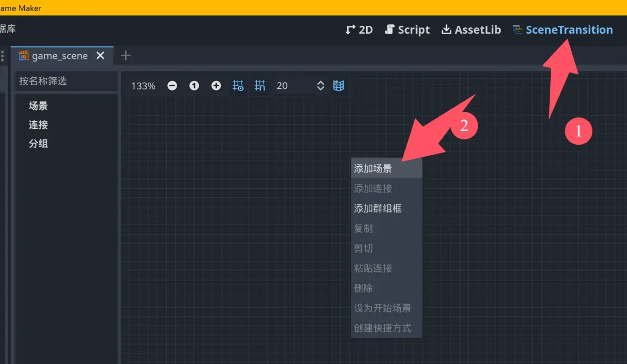Click the zoom out minus icon
627x364 pixels.
pyautogui.click(x=172, y=86)
